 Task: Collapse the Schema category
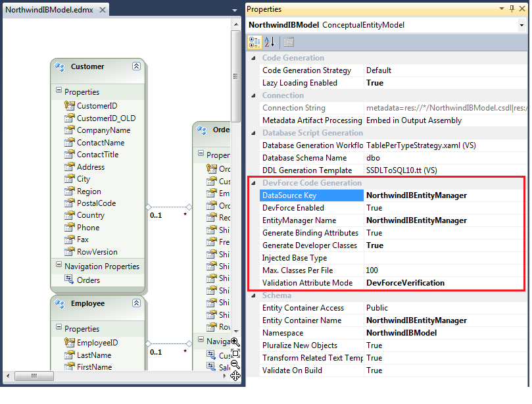(253, 295)
